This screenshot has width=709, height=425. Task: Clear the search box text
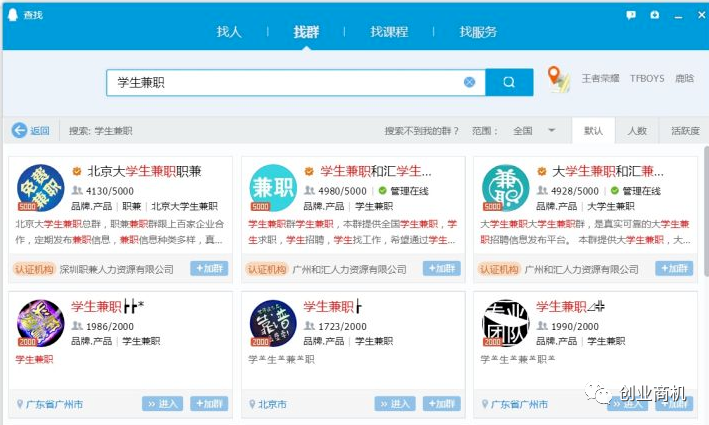click(x=469, y=82)
